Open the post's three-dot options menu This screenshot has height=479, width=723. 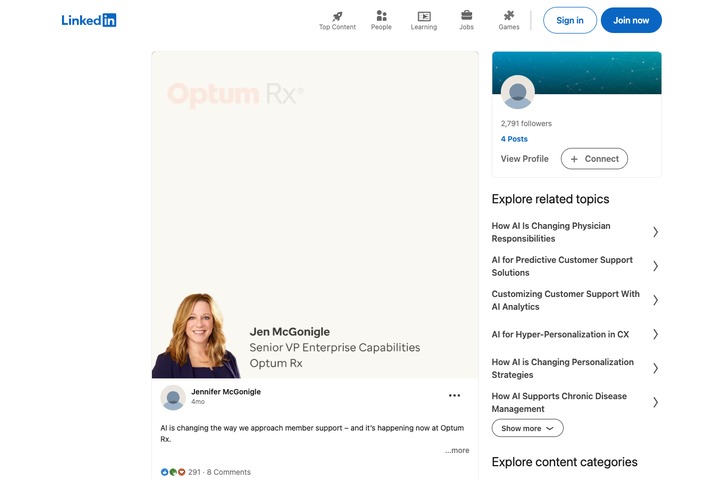(454, 396)
